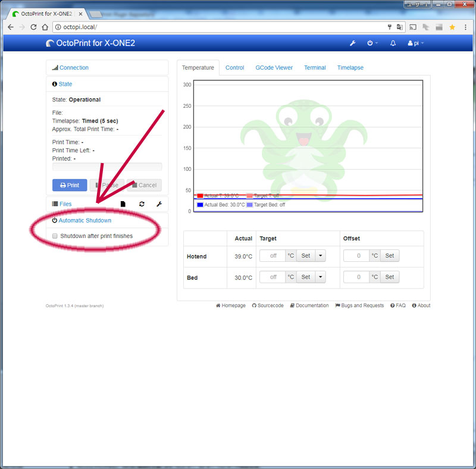The image size is (476, 469).
Task: Click the Bed offset input field
Action: 356,277
